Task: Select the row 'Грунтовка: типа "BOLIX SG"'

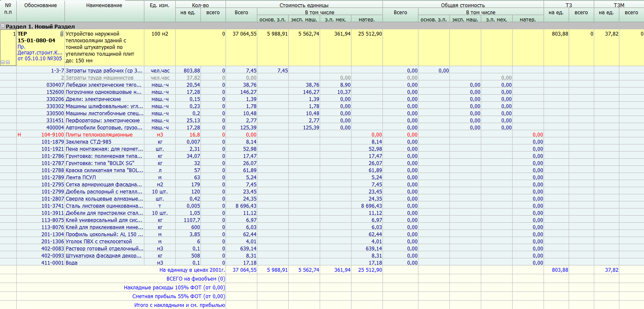Action: 322,163
